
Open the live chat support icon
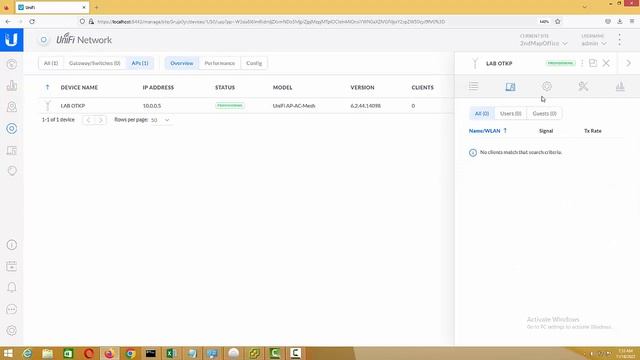click(x=12, y=309)
